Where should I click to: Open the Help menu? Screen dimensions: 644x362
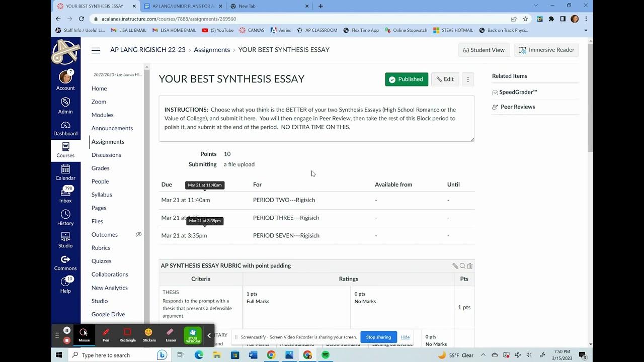click(x=65, y=285)
